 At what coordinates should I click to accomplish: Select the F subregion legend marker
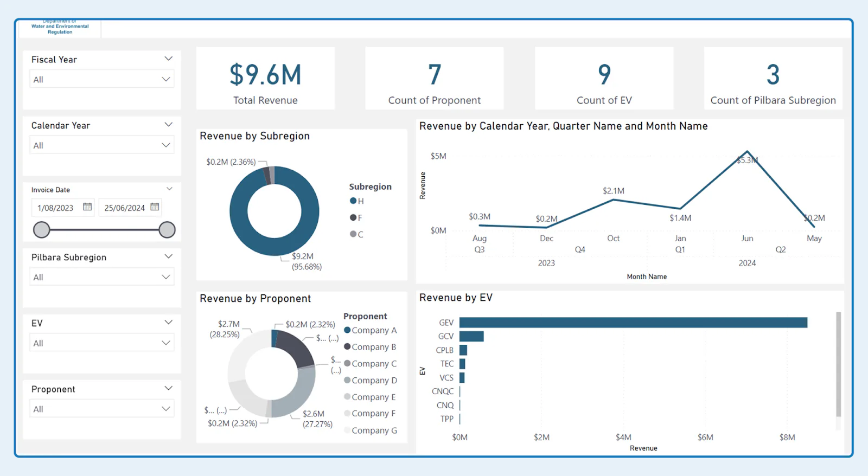click(x=353, y=217)
